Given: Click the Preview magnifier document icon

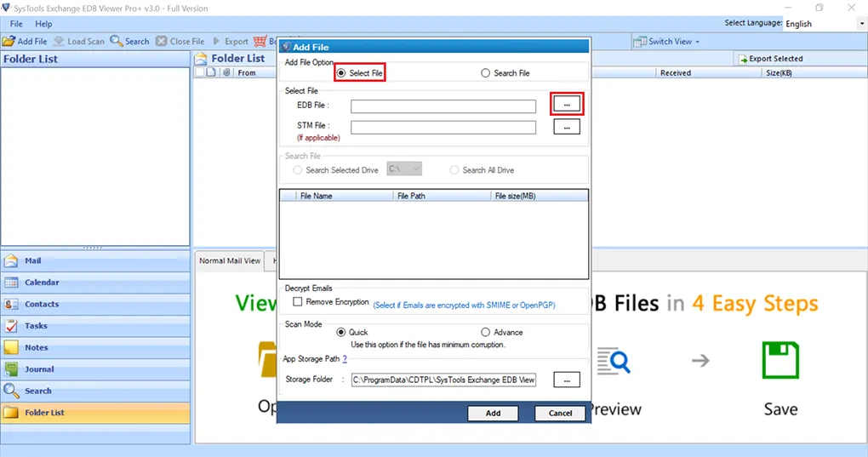Looking at the screenshot, I should (614, 362).
